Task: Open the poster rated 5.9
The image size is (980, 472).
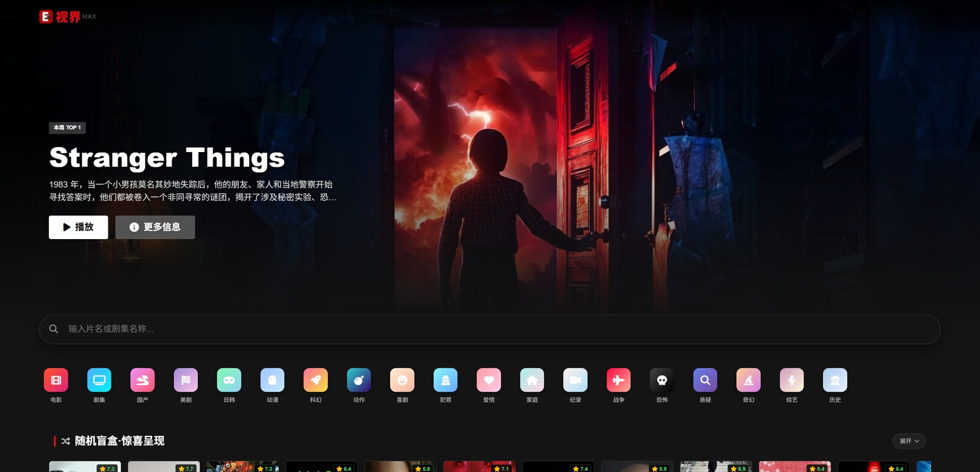Action: pos(637,467)
